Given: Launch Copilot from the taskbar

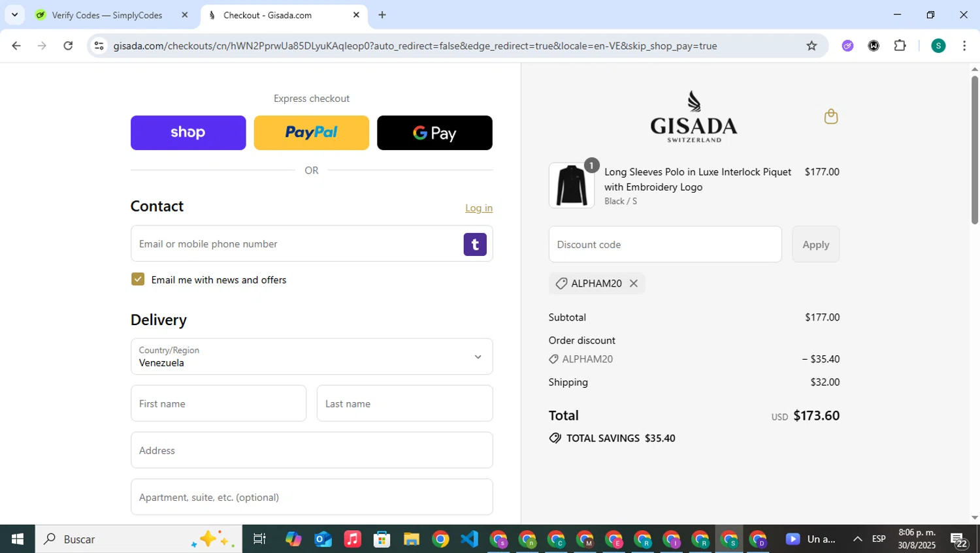Looking at the screenshot, I should coord(293,539).
